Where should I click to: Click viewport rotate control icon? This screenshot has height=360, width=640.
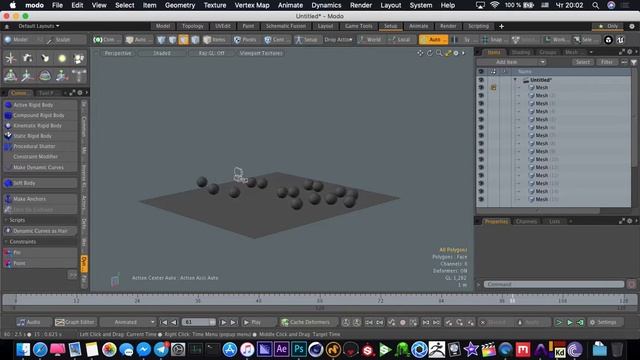[x=429, y=53]
